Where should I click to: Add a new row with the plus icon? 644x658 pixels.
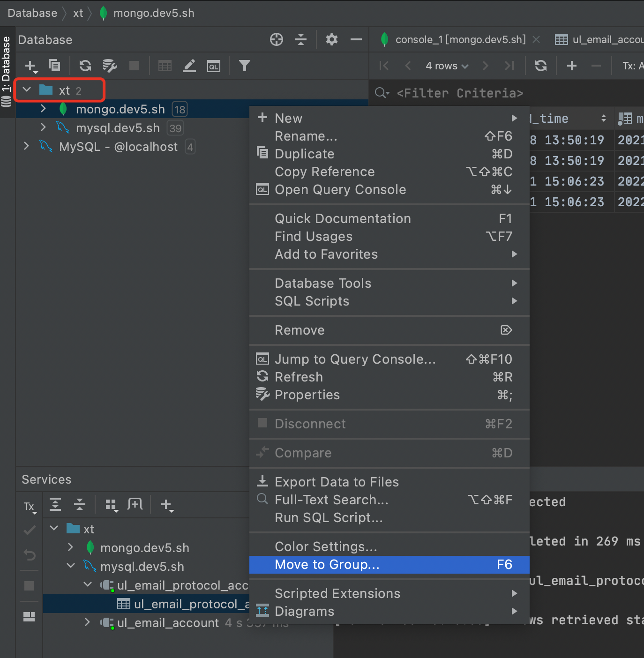571,66
